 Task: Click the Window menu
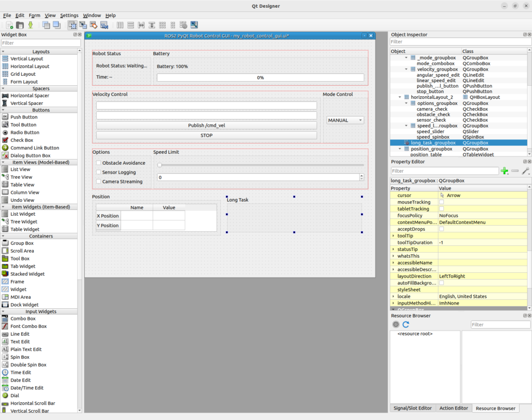pyautogui.click(x=91, y=15)
